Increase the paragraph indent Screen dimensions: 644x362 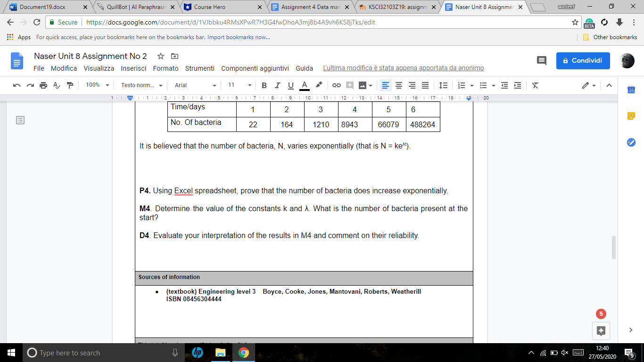coord(518,85)
